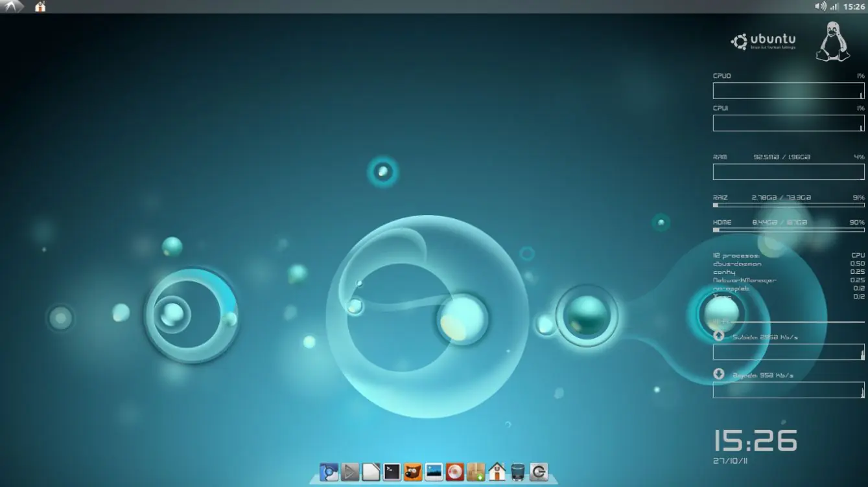Launch the red disc burner application in dock
Viewport: 868px width, 487px height.
455,471
